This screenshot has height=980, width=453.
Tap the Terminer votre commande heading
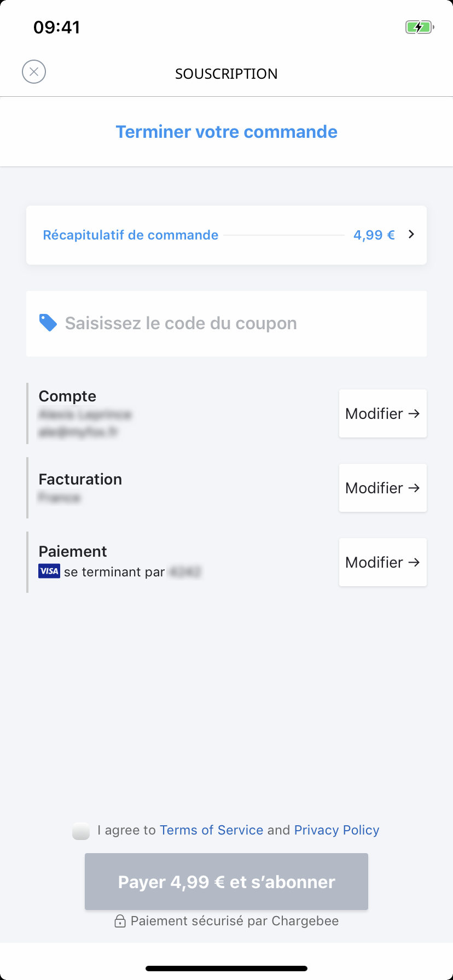[226, 132]
